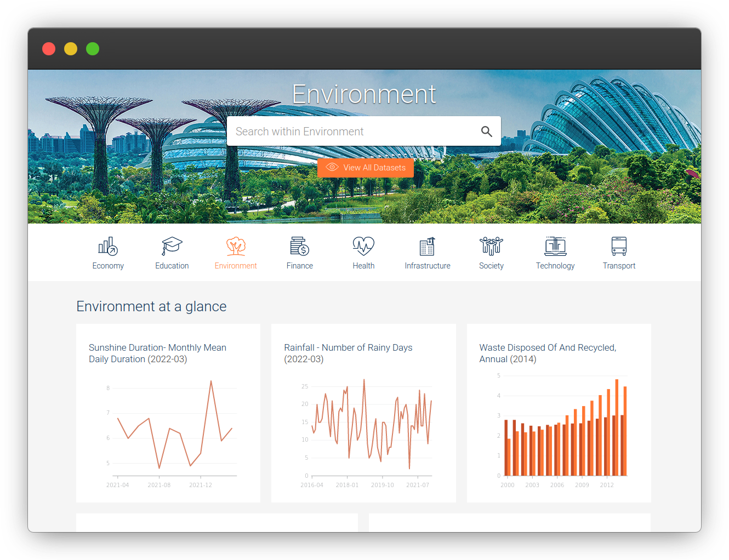
Task: Open the Sunshine Duration dataset card
Action: pos(168,413)
